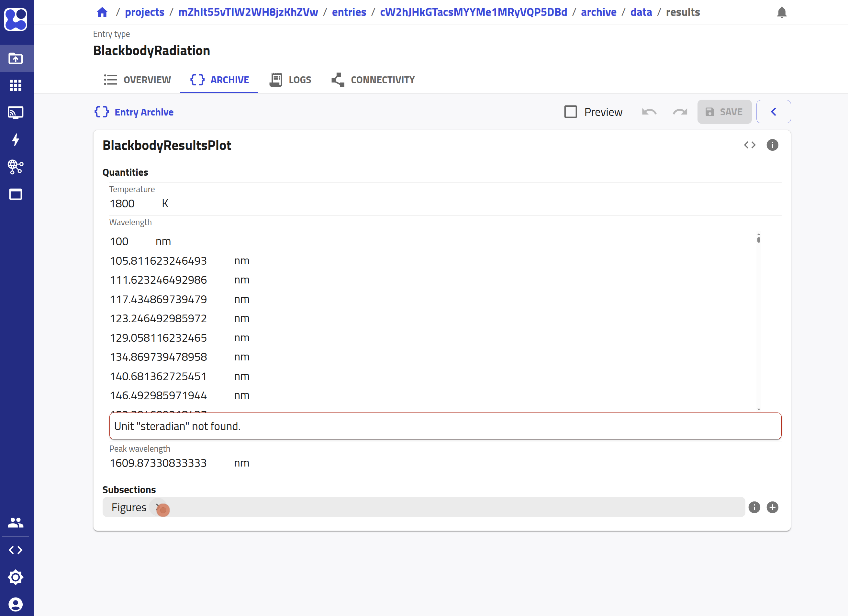
Task: Click wavelength value 111.623246492986
Action: coord(158,280)
